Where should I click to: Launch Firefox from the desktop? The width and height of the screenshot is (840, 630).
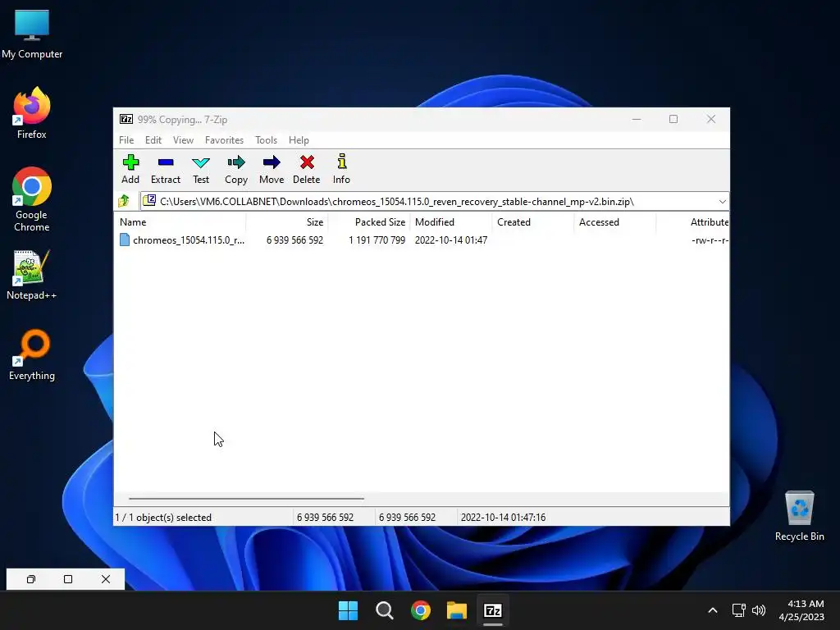[32, 113]
